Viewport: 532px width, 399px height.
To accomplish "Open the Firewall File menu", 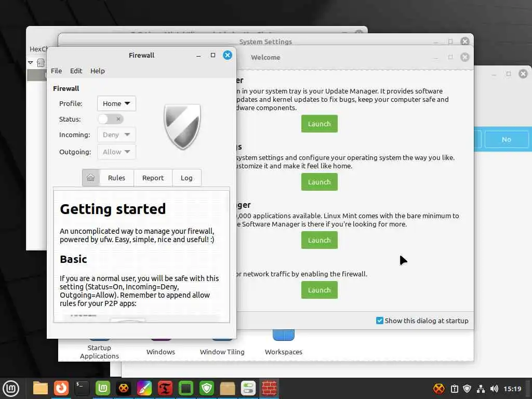I will click(x=56, y=71).
